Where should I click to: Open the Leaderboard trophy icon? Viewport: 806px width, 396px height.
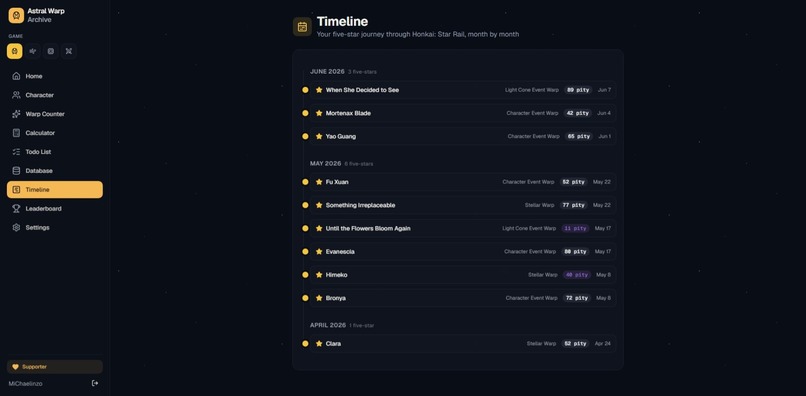pyautogui.click(x=16, y=208)
